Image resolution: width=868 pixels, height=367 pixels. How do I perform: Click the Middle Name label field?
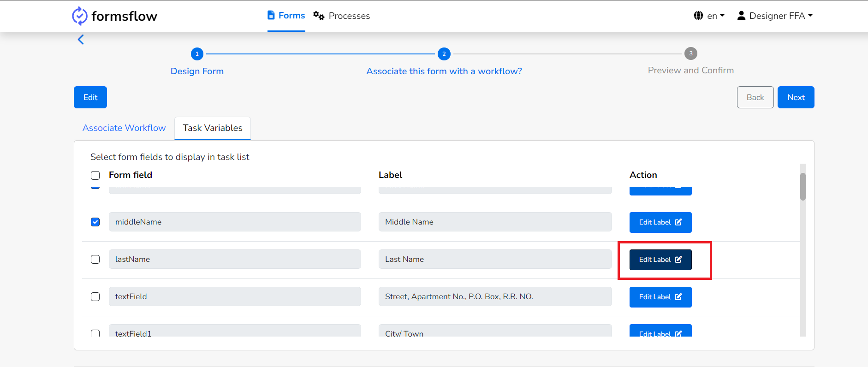pyautogui.click(x=495, y=222)
